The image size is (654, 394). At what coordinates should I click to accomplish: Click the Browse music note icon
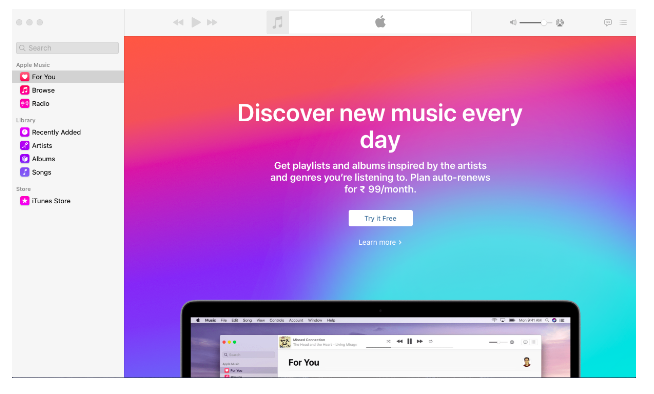pos(25,90)
